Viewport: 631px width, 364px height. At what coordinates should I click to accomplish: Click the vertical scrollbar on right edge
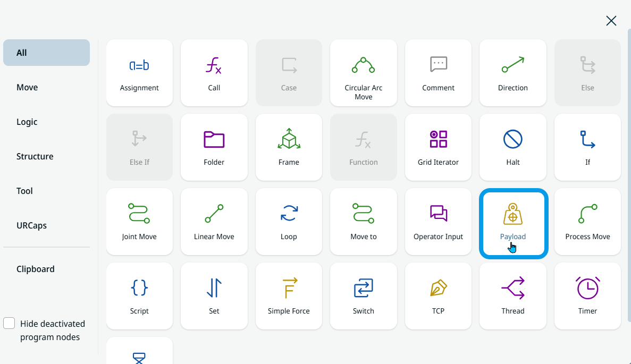tap(629, 175)
